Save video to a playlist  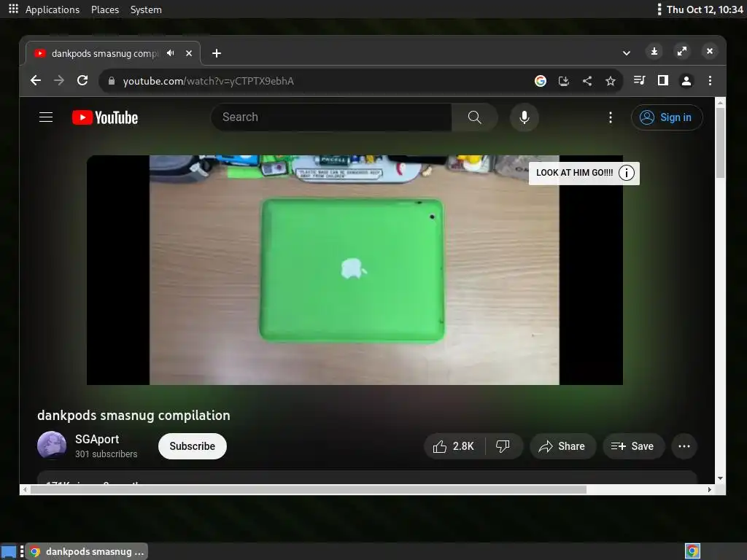tap(633, 446)
